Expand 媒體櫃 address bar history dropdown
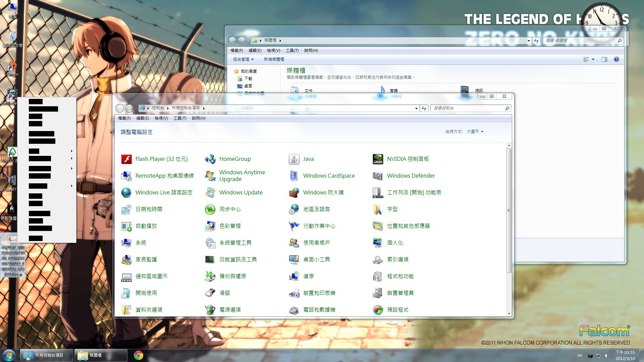Screen dimensions: 644x362 [529, 41]
